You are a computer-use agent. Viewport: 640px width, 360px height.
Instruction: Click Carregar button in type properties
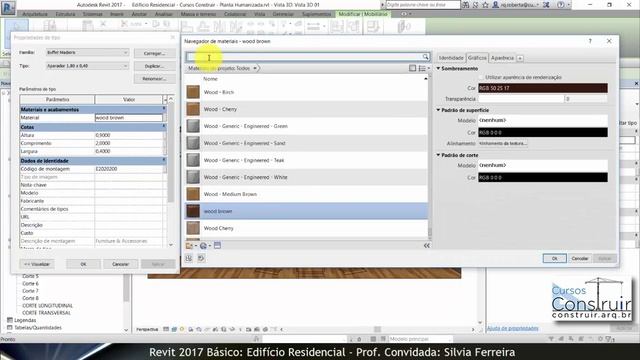coord(154,53)
